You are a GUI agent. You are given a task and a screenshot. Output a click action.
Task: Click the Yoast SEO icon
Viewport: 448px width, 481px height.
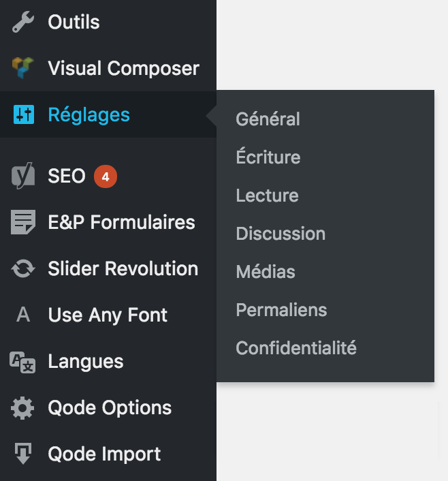point(23,176)
